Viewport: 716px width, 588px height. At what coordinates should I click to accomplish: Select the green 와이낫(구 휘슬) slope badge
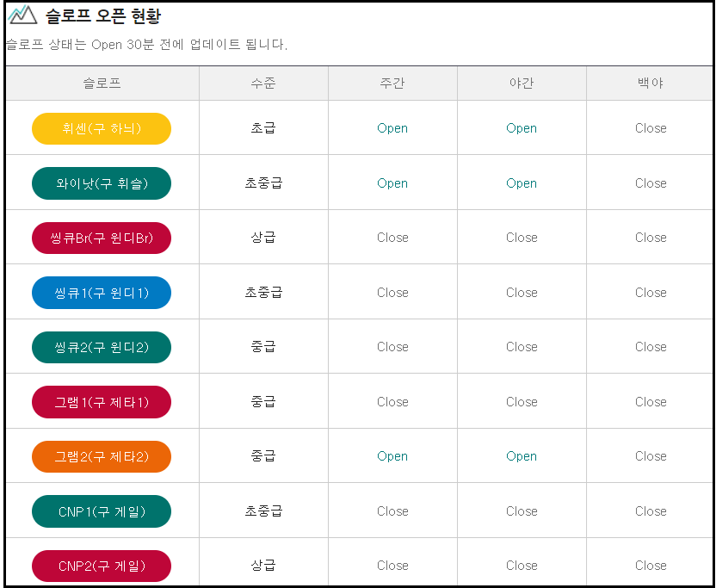(101, 183)
